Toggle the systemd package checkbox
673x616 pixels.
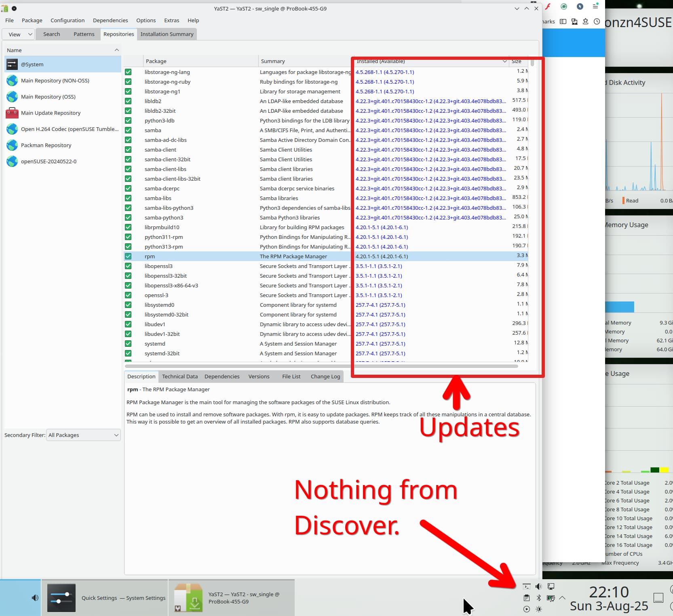click(128, 344)
